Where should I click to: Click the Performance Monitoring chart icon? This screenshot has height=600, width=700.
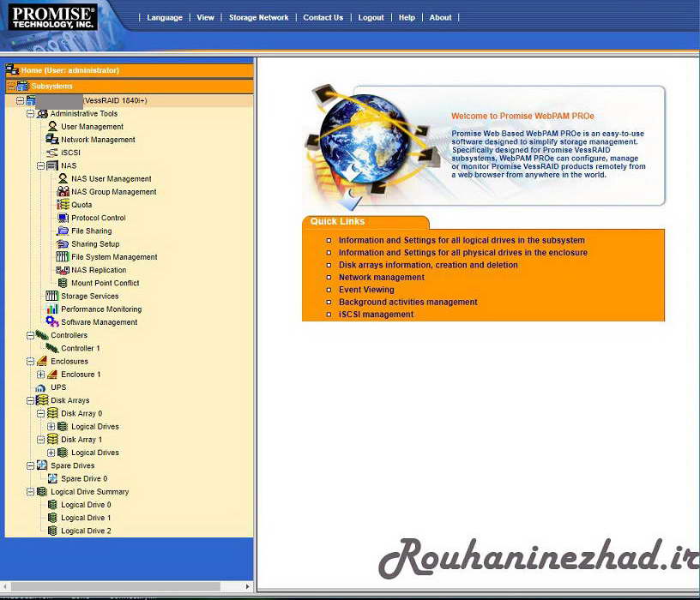click(52, 309)
